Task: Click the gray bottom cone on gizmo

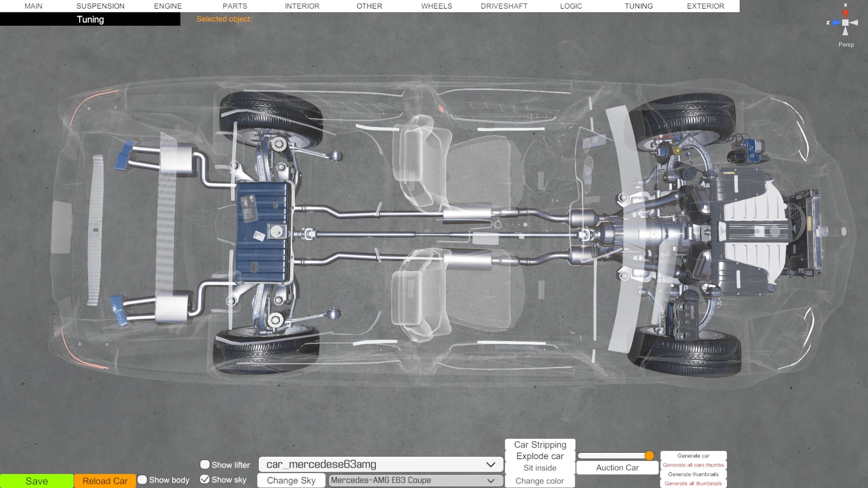Action: (845, 31)
